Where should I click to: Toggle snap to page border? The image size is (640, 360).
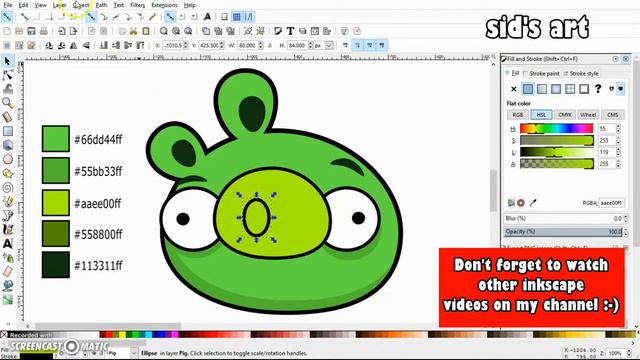point(224,17)
